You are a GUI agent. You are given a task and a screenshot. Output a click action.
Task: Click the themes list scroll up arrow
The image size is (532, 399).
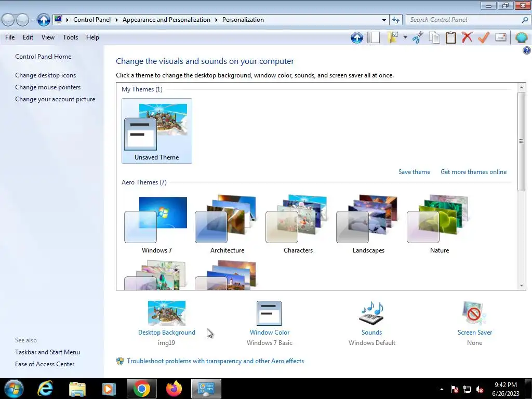click(x=522, y=87)
